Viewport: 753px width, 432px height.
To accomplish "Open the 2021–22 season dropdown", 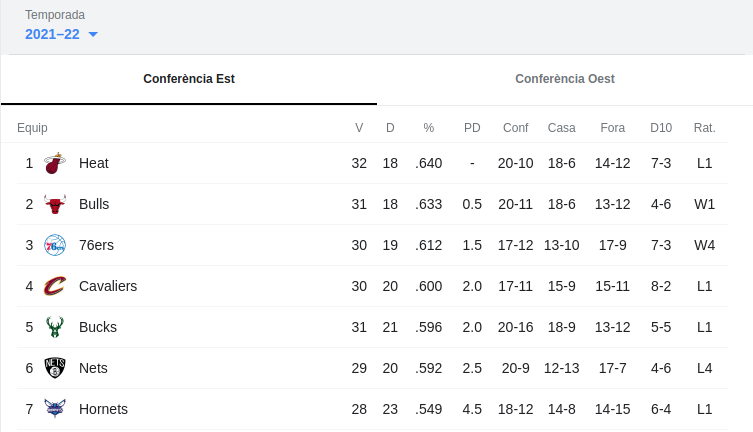I will click(53, 34).
